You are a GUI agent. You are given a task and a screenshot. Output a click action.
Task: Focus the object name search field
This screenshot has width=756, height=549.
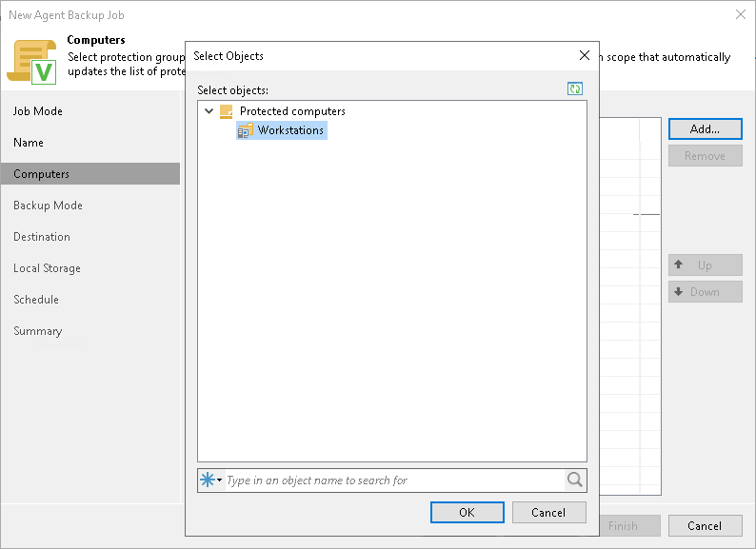point(394,480)
